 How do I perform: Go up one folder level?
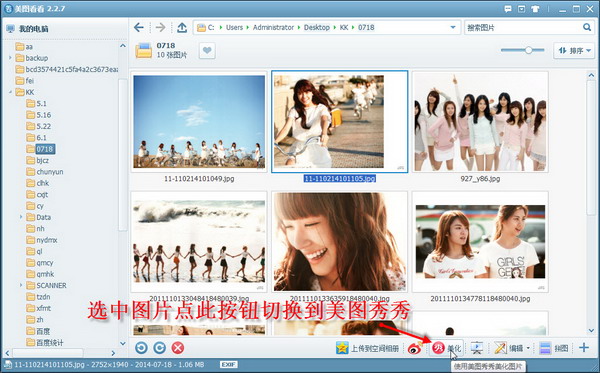click(x=182, y=28)
